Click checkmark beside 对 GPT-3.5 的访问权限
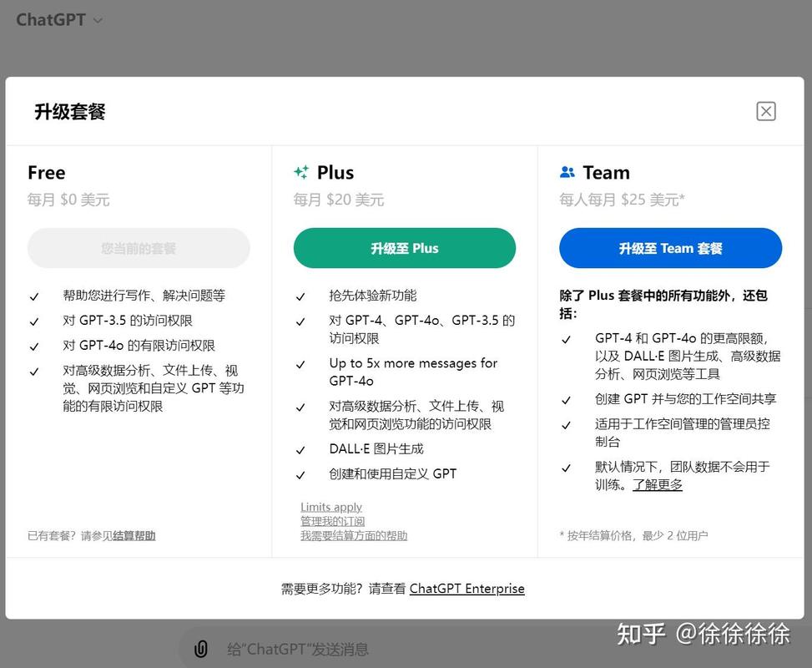The image size is (812, 668). (x=34, y=321)
